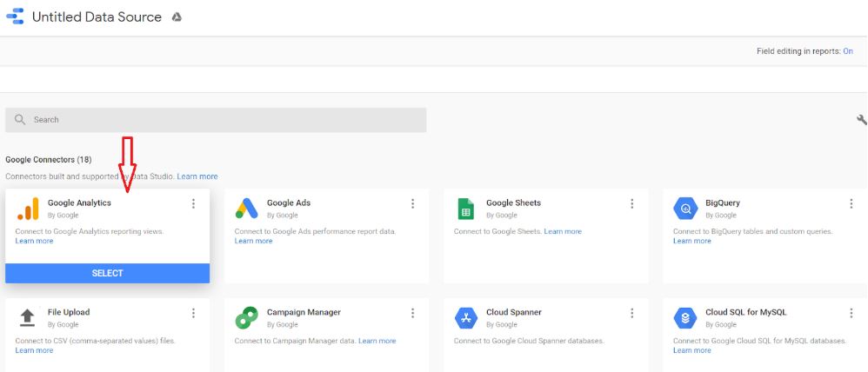Open Learn more link in Campaign Manager card
Image resolution: width=868 pixels, height=372 pixels.
click(x=377, y=341)
